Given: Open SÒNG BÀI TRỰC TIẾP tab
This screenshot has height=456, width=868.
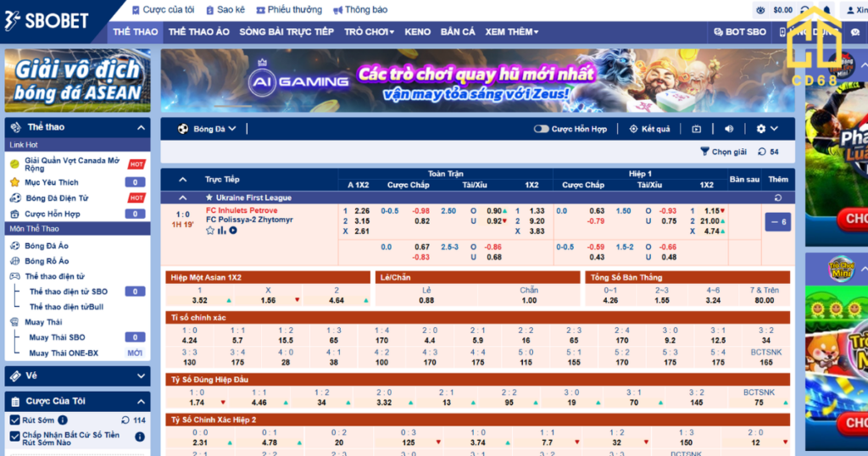Looking at the screenshot, I should click(287, 32).
